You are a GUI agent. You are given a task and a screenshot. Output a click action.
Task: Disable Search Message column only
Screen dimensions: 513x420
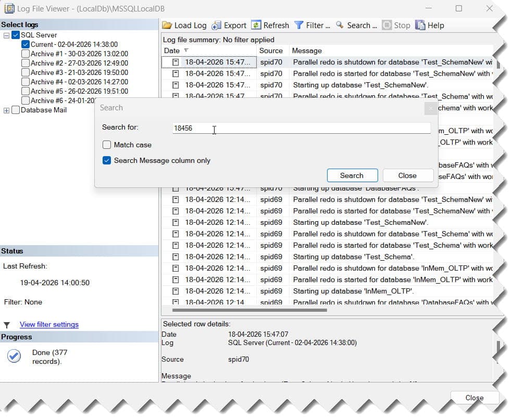point(106,161)
